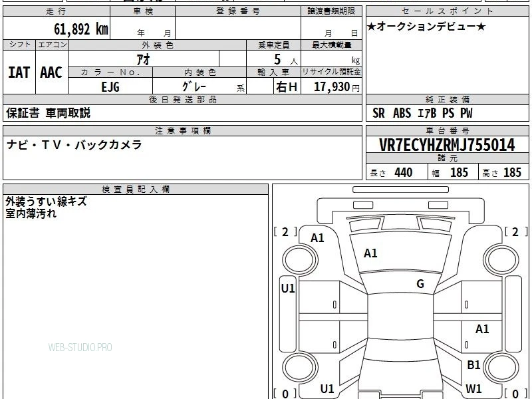The image size is (532, 399).
Task: Click the 輸入車 header
Action: 274,72
